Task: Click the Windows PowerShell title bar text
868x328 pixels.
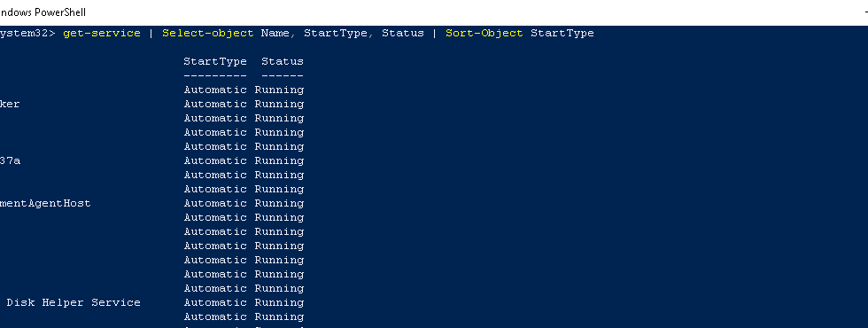Action: point(43,12)
